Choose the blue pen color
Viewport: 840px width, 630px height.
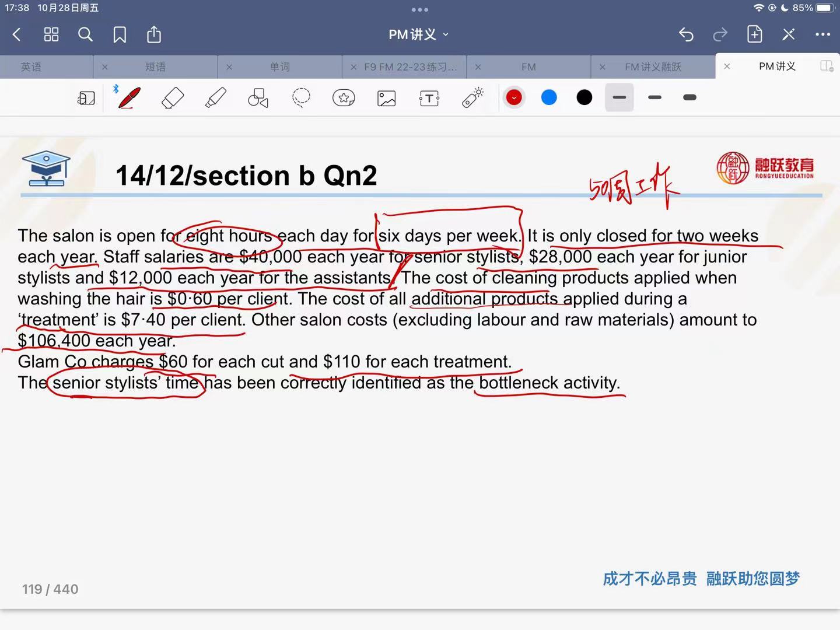click(x=549, y=97)
